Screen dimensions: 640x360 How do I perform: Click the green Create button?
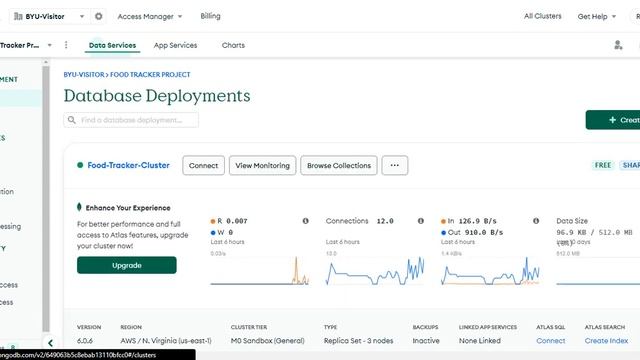[613, 120]
